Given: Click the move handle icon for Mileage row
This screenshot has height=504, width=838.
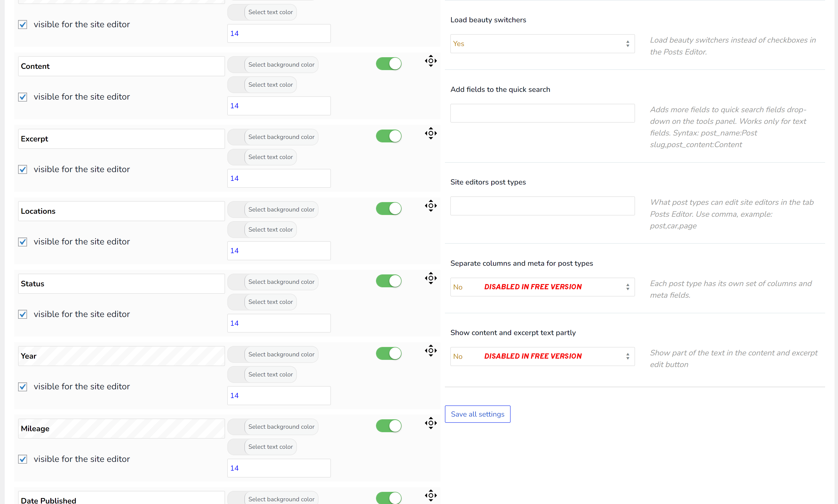Looking at the screenshot, I should [x=431, y=423].
